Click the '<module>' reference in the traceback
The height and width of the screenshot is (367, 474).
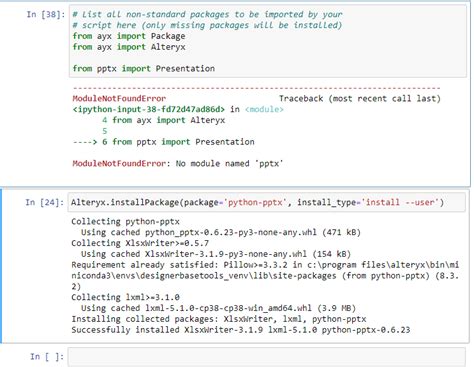coord(264,109)
